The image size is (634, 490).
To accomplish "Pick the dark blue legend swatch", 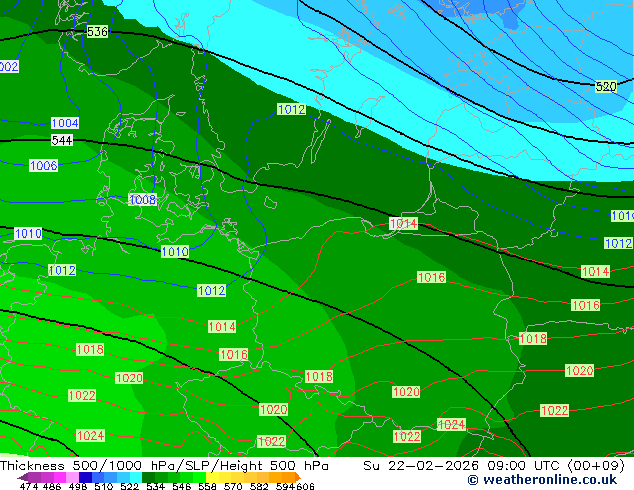I will pyautogui.click(x=85, y=477).
